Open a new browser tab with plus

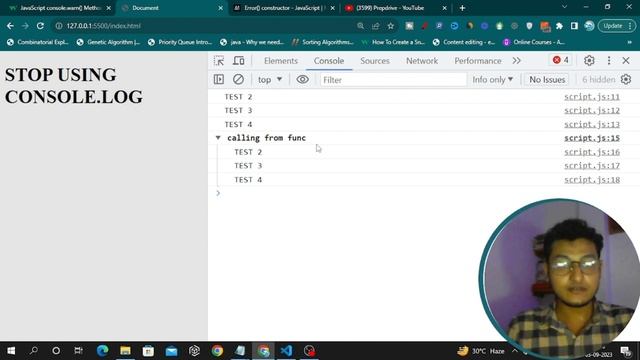pos(462,8)
